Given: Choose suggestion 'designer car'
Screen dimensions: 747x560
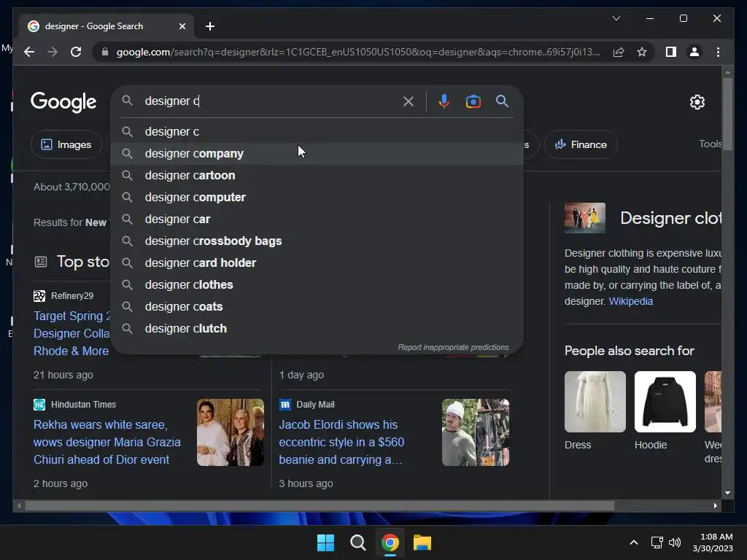Looking at the screenshot, I should tap(317, 219).
